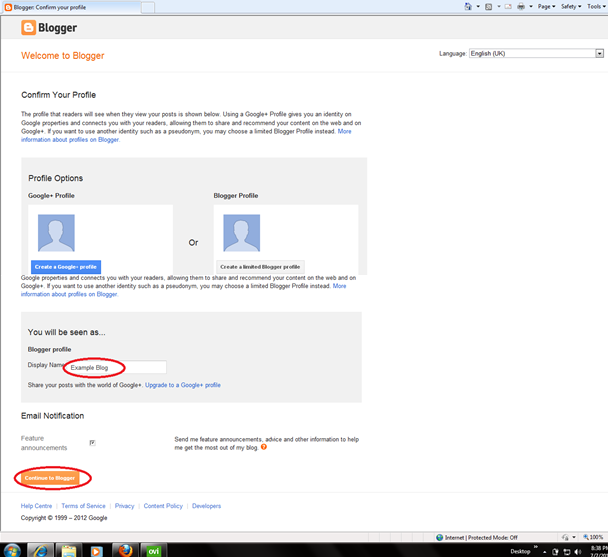Screen dimensions: 608x557
Task: Open the Developers footer link
Action: click(x=206, y=506)
